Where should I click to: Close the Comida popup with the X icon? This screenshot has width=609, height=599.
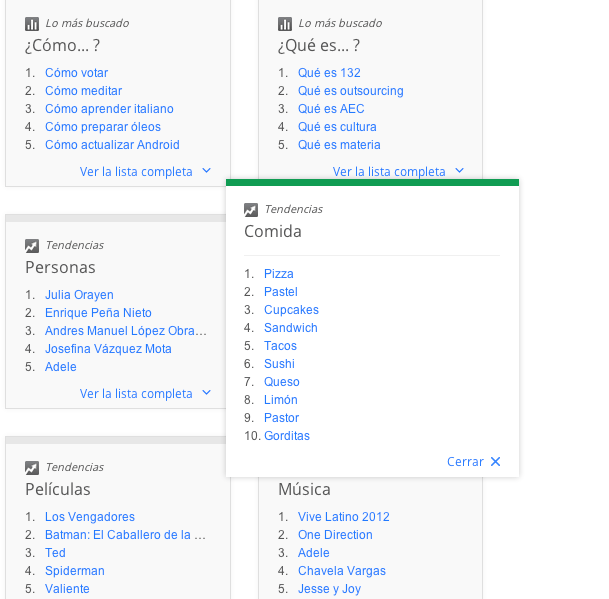coord(496,461)
